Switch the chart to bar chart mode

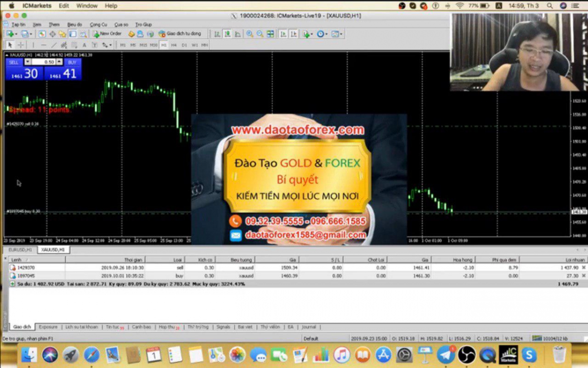(217, 34)
